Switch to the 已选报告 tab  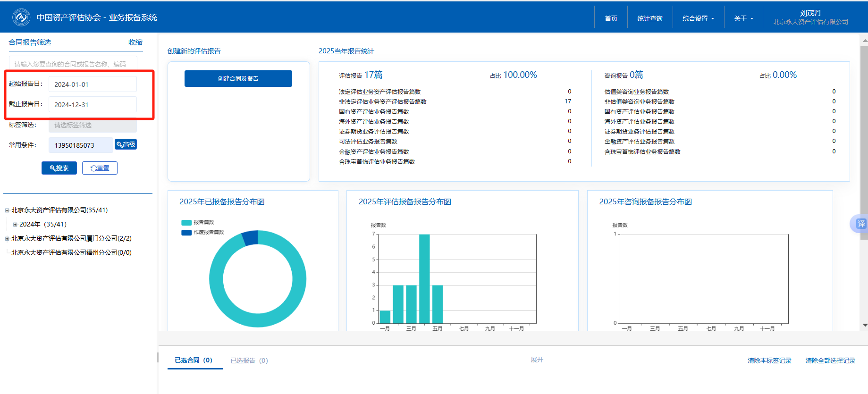(x=249, y=360)
